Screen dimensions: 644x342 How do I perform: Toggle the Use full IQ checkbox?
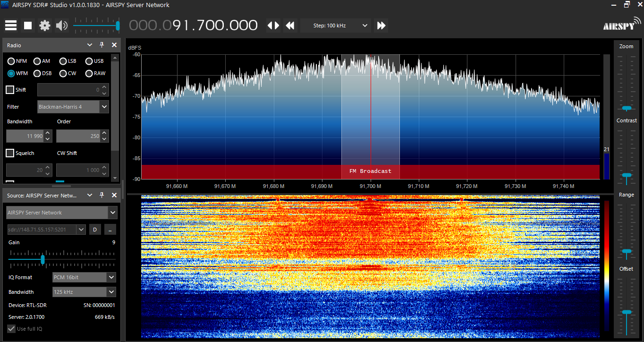[x=11, y=329]
